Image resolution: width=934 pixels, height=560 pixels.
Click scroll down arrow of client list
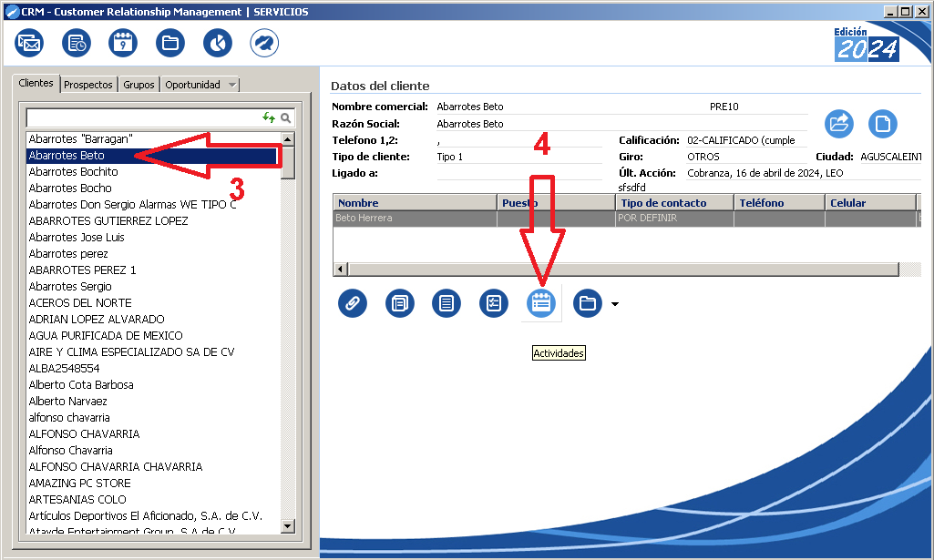pos(288,525)
